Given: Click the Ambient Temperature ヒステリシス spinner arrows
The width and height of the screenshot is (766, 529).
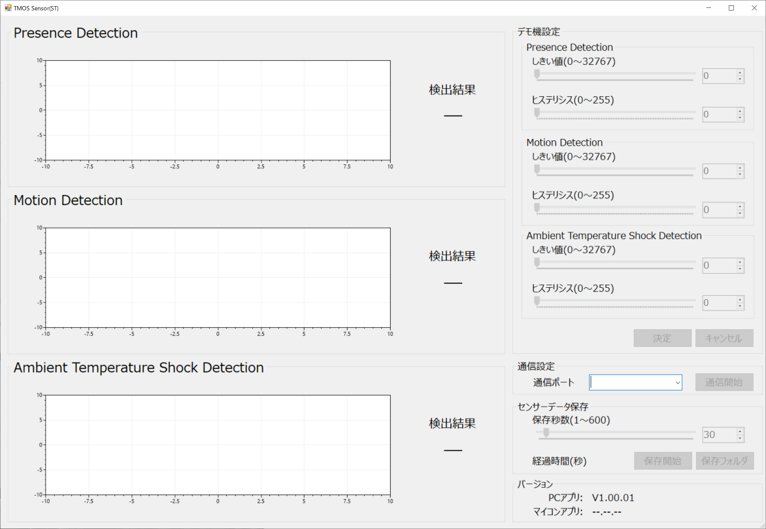Looking at the screenshot, I should click(740, 302).
